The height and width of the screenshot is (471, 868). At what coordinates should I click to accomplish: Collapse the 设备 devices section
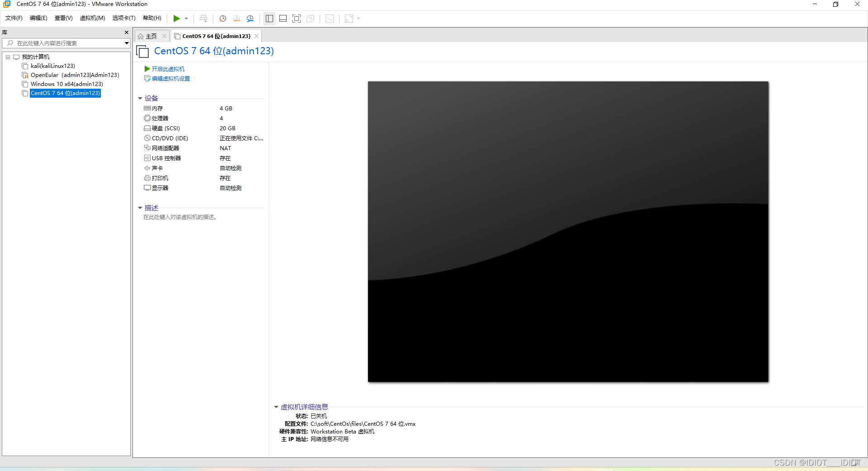click(140, 98)
